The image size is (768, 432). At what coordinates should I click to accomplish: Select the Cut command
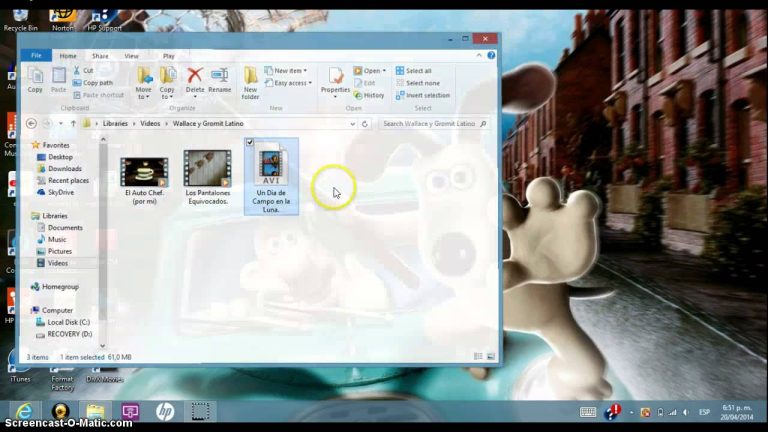pos(83,71)
